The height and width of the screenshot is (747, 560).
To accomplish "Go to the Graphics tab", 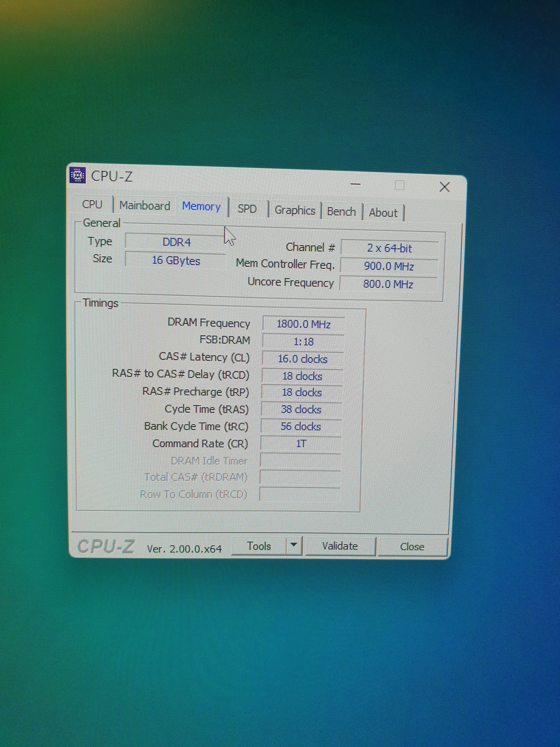I will tap(295, 210).
